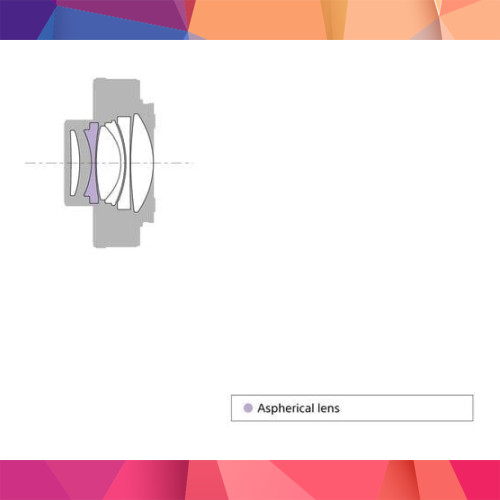Viewport: 500px width, 500px height.
Task: Click the orange area of the top banner
Action: [257, 20]
